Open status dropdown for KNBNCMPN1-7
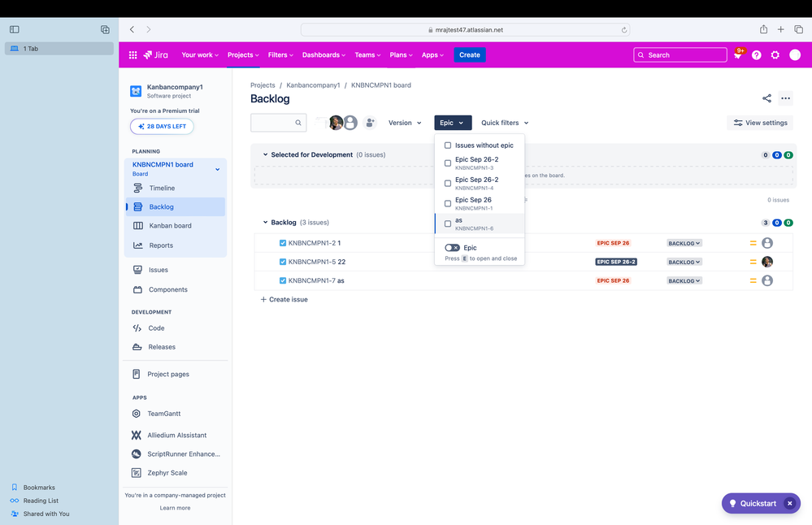Viewport: 812px width, 525px height. click(x=684, y=280)
